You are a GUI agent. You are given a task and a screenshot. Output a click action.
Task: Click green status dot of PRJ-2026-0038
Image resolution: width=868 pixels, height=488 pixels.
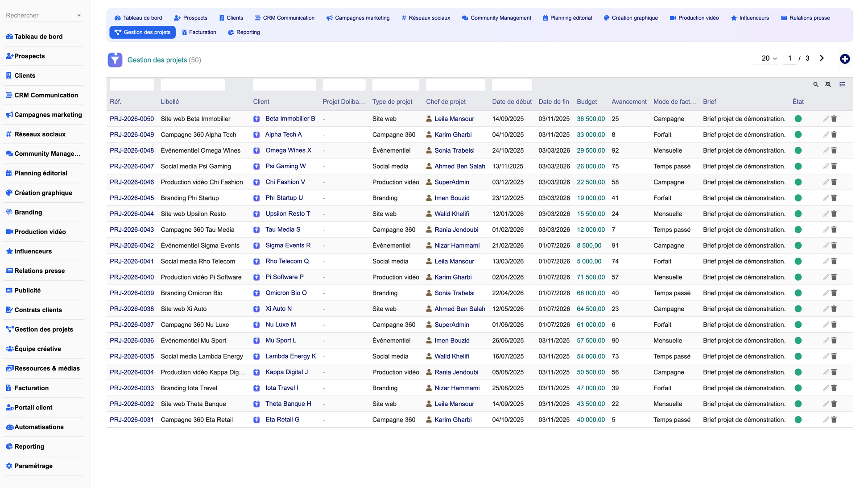[x=798, y=309]
